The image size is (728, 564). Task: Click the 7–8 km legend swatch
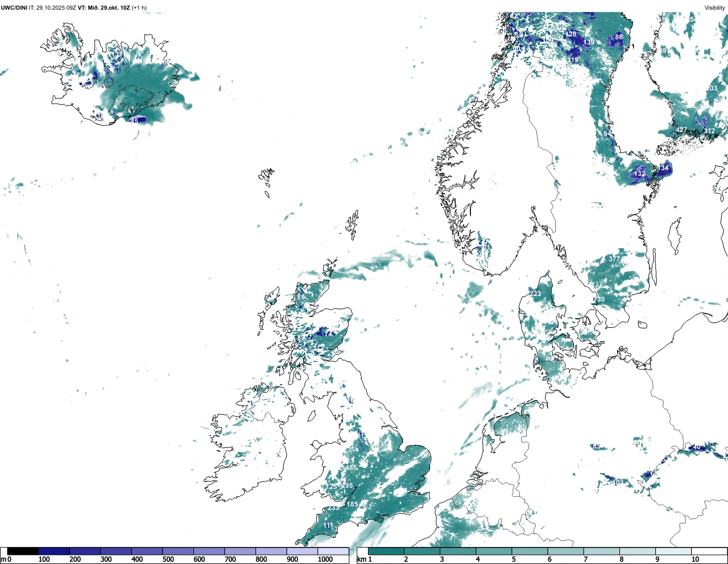[x=601, y=551]
